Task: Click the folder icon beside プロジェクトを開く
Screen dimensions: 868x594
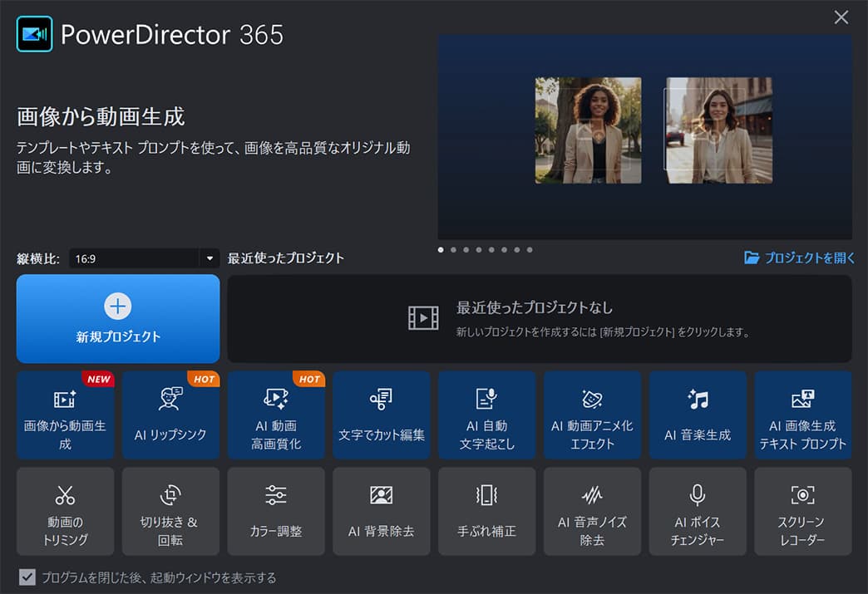Action: coord(752,258)
